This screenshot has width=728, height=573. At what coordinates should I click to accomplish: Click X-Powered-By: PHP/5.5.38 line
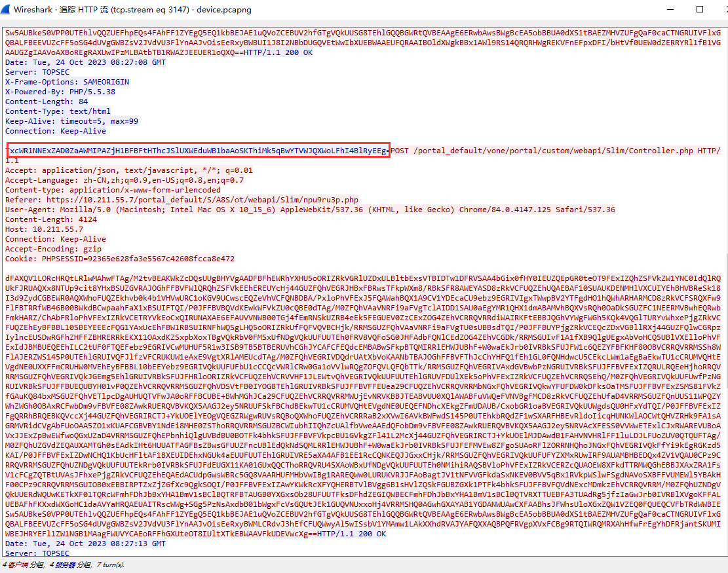point(60,92)
